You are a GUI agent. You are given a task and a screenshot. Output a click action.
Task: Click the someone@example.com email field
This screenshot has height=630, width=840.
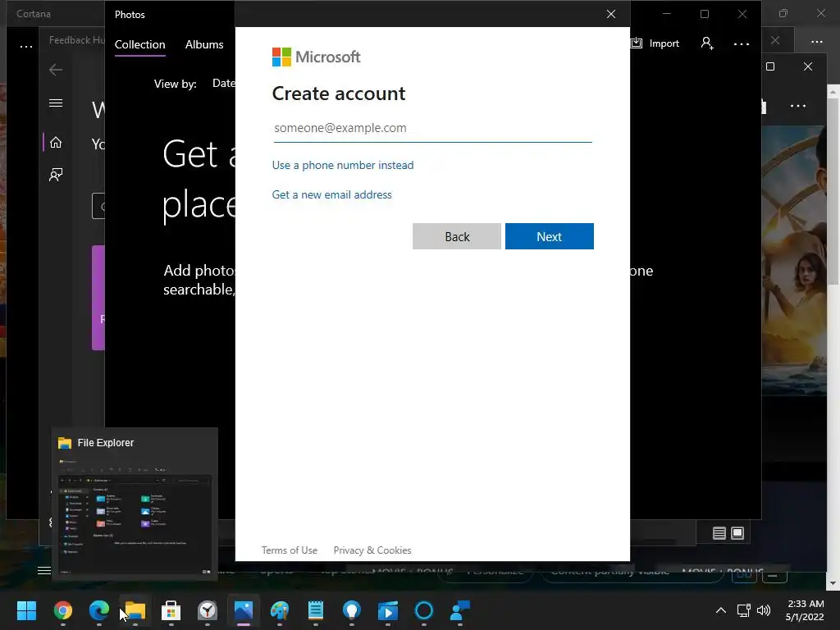click(x=432, y=128)
